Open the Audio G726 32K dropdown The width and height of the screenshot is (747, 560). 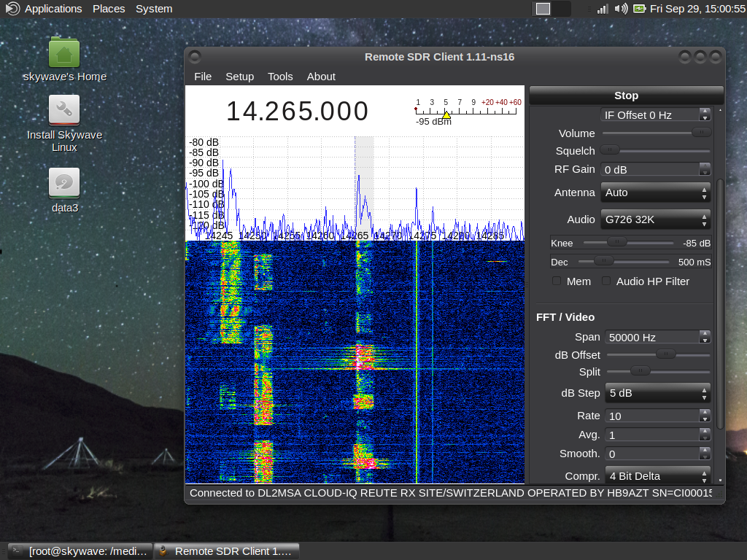[x=656, y=219]
